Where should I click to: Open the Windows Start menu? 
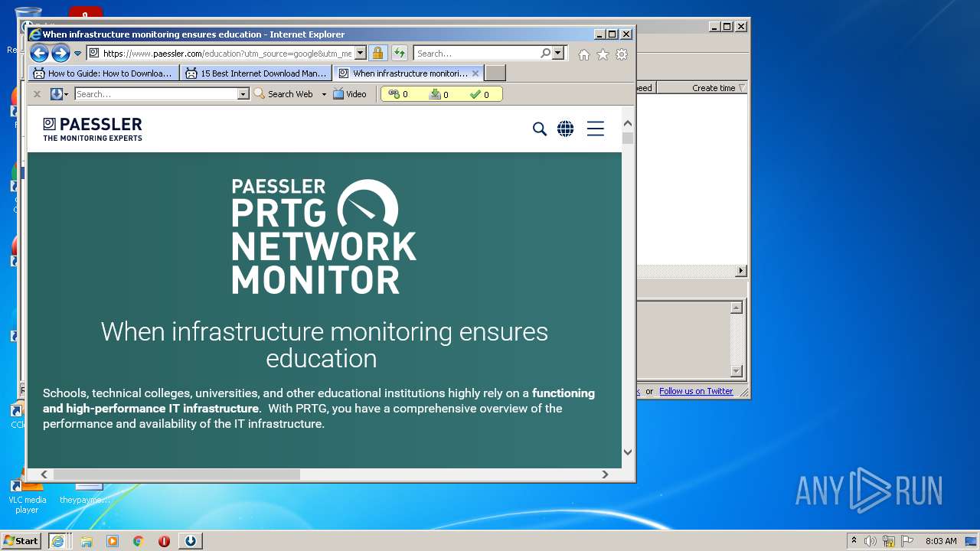coord(21,541)
